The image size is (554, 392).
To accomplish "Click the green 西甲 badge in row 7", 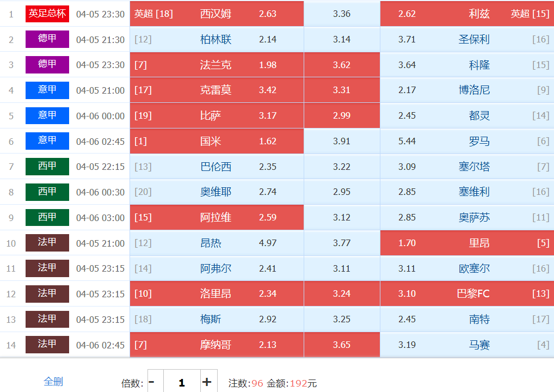I will [47, 167].
